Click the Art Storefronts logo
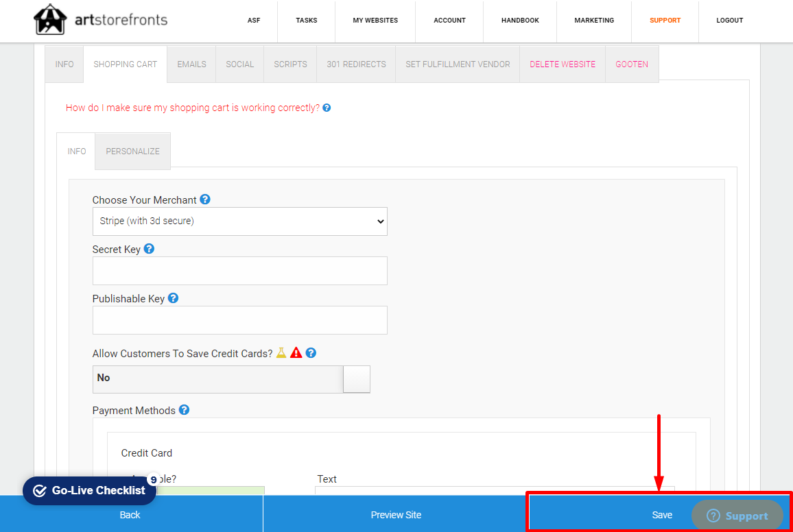The height and width of the screenshot is (532, 793). (100, 20)
